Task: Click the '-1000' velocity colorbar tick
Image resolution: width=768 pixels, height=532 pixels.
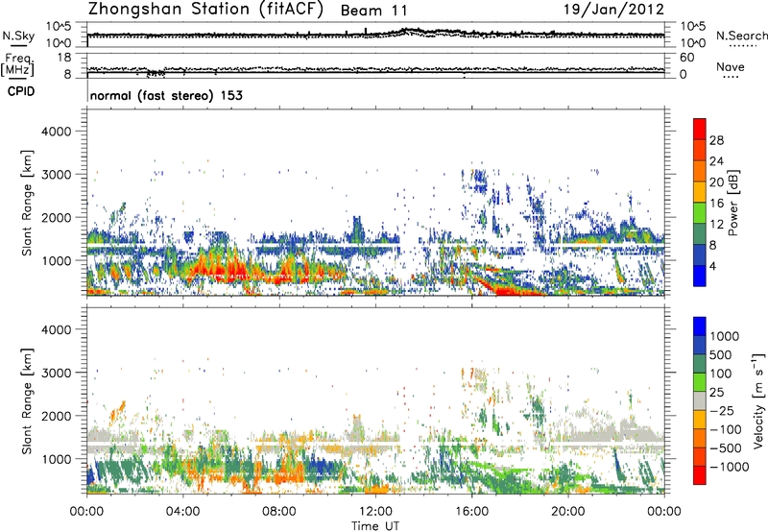Action: (x=730, y=467)
